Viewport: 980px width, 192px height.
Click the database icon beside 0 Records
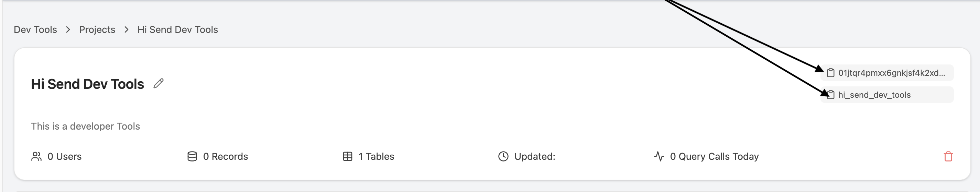tap(192, 156)
